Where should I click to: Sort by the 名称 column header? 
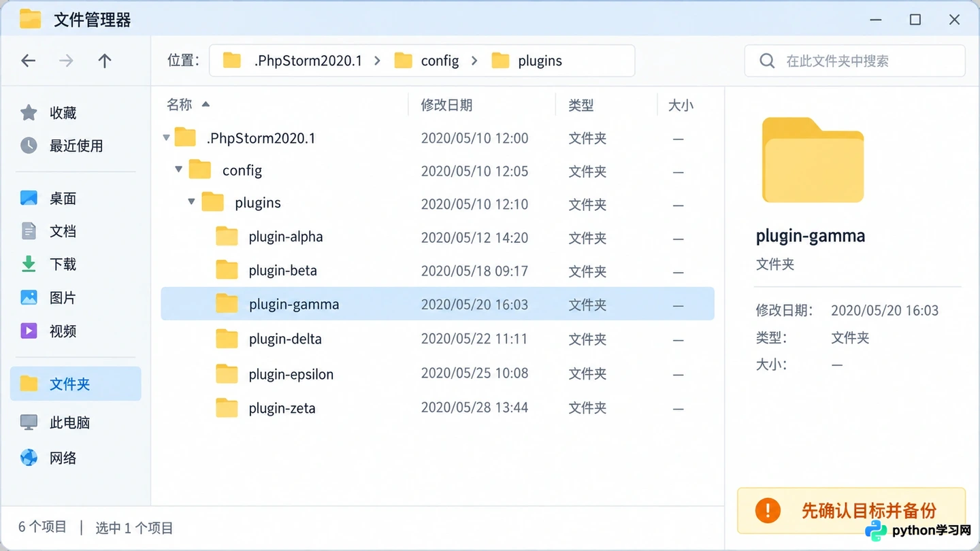click(180, 105)
